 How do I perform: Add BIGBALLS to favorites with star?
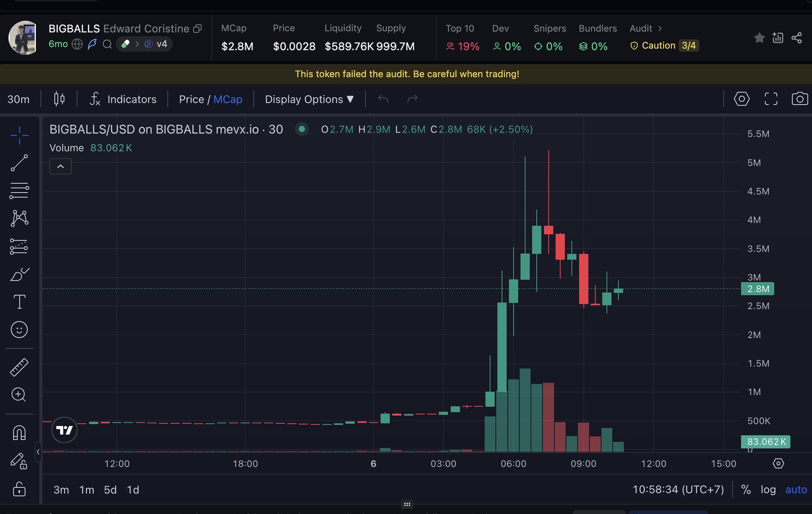coord(759,38)
